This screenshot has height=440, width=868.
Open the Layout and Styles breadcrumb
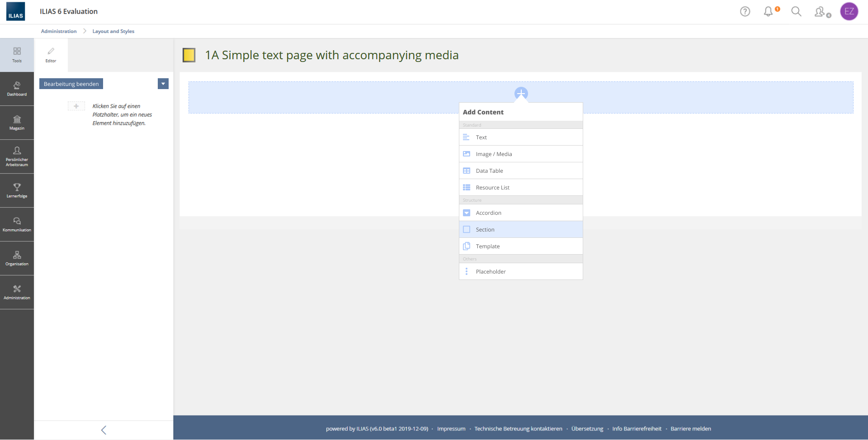113,31
